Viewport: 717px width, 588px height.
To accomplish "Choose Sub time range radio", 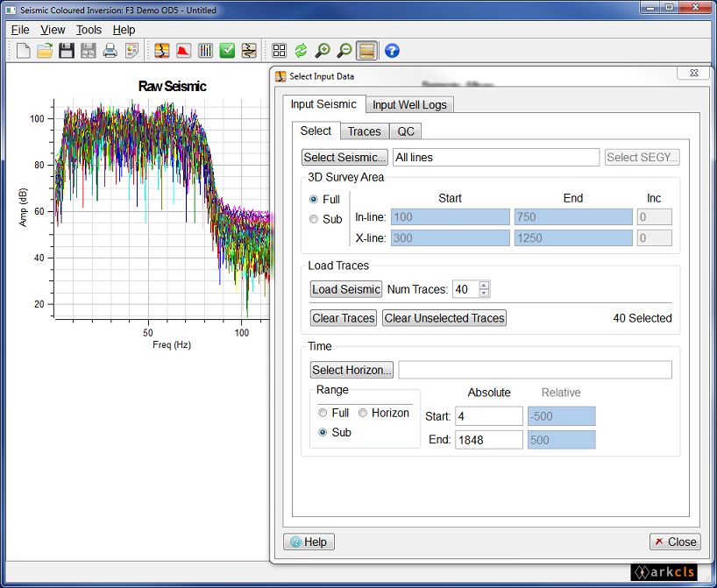I will 323,432.
